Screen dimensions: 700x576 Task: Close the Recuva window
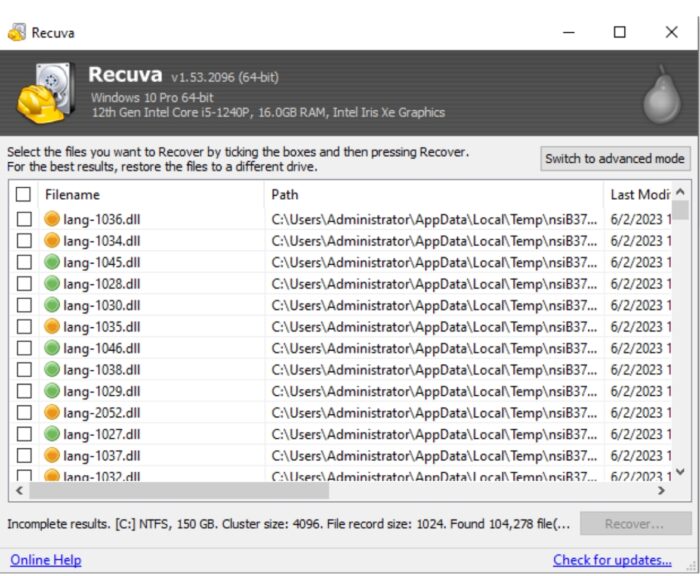pyautogui.click(x=671, y=32)
